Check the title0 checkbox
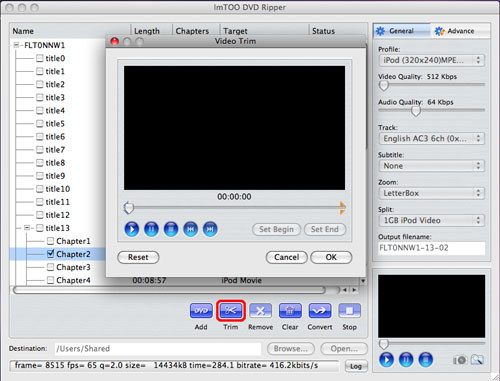Image resolution: width=500 pixels, height=381 pixels. pos(40,58)
